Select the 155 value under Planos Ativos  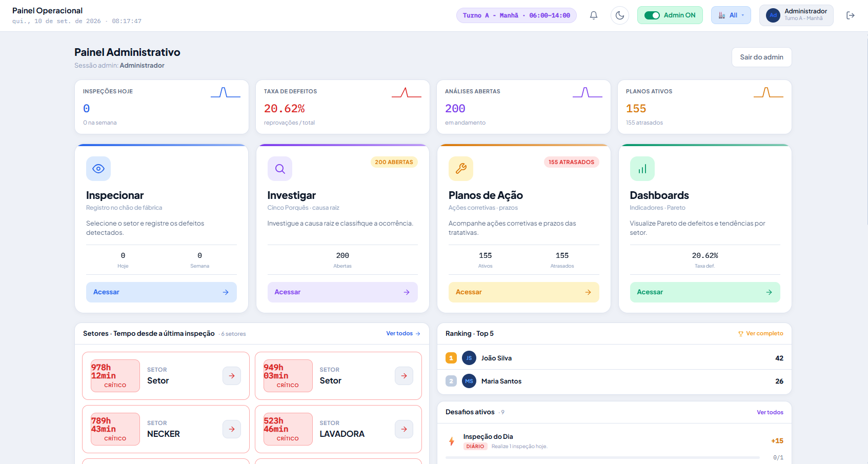[636, 109]
